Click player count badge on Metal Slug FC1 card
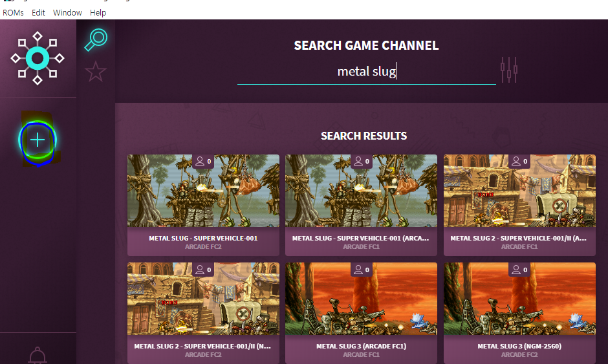Screen dimensions: 608x364 click(362, 161)
